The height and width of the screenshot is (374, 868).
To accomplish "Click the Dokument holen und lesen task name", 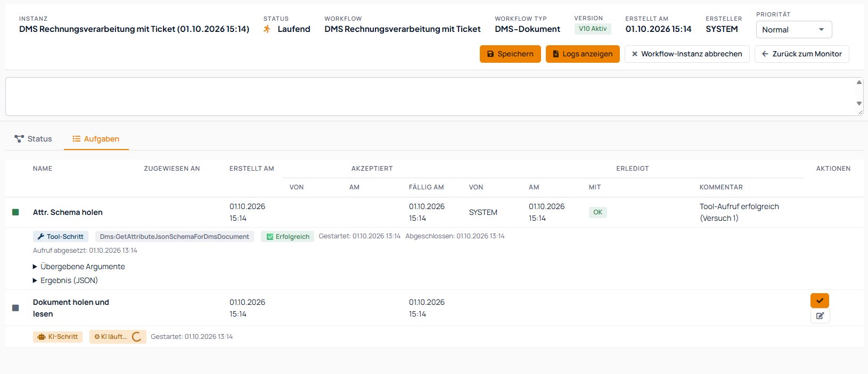I will click(71, 308).
